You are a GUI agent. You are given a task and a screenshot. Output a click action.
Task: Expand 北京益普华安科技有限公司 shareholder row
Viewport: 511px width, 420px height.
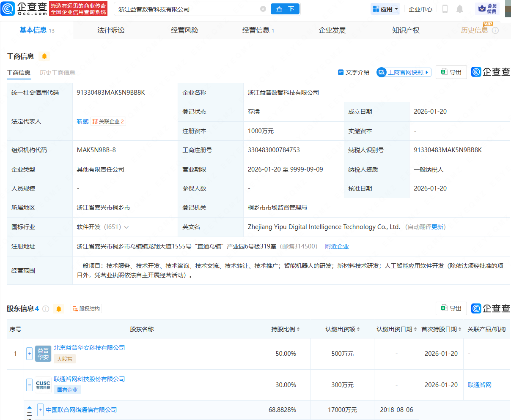click(29, 354)
